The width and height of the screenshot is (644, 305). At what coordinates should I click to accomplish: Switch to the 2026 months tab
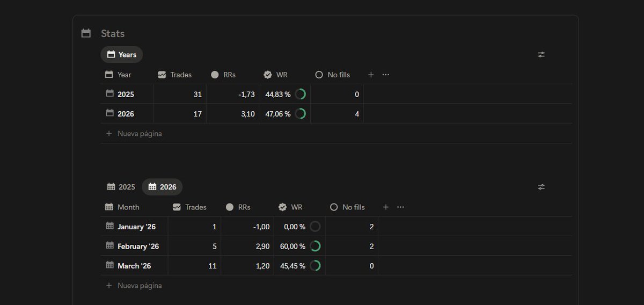pyautogui.click(x=162, y=187)
